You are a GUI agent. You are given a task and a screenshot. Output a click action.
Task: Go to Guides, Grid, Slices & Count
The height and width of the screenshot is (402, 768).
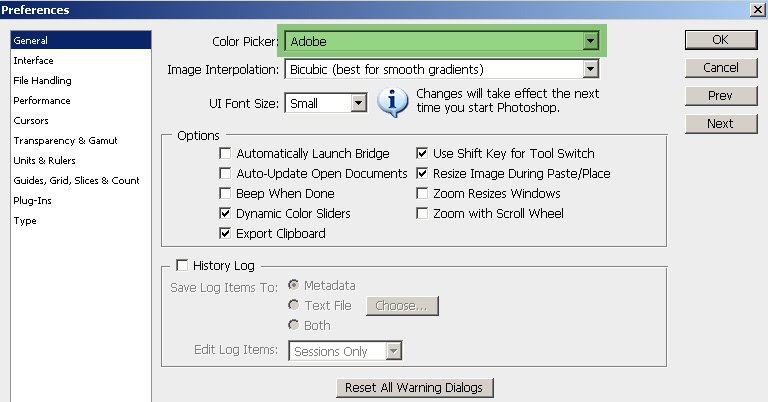click(76, 181)
